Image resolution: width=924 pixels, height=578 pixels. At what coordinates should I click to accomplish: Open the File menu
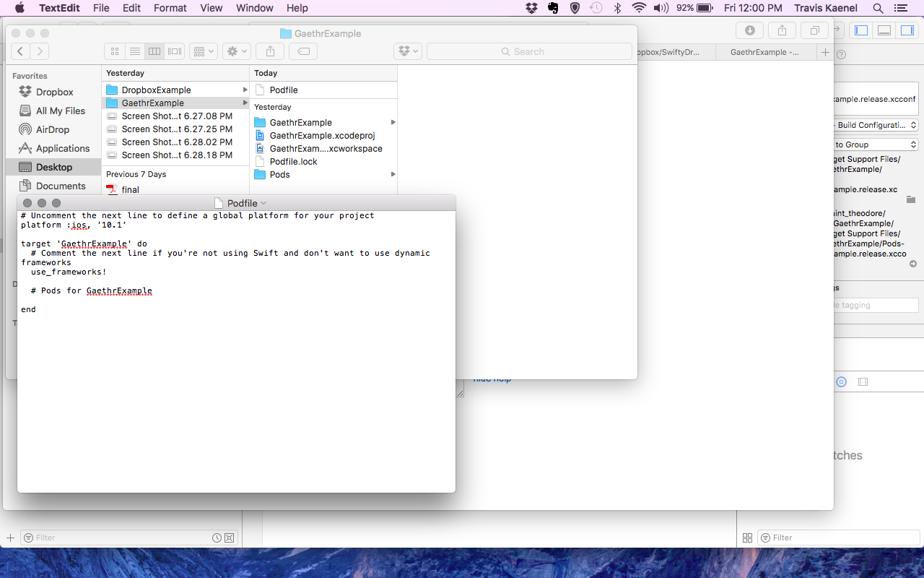[x=101, y=8]
